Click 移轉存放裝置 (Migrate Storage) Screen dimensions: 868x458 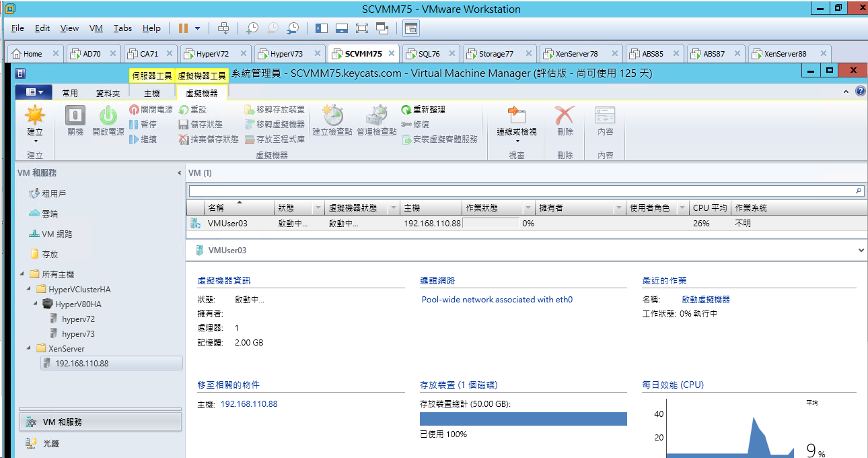point(275,109)
